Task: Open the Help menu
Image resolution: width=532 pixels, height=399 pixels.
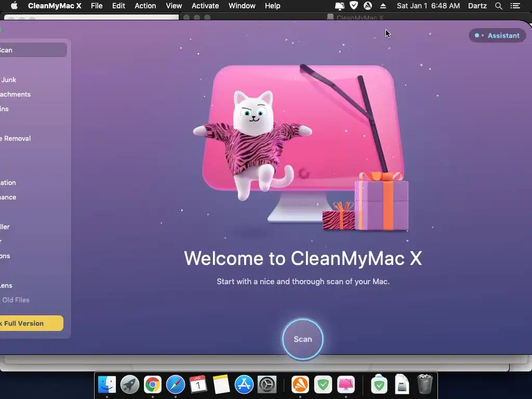Action: click(272, 6)
